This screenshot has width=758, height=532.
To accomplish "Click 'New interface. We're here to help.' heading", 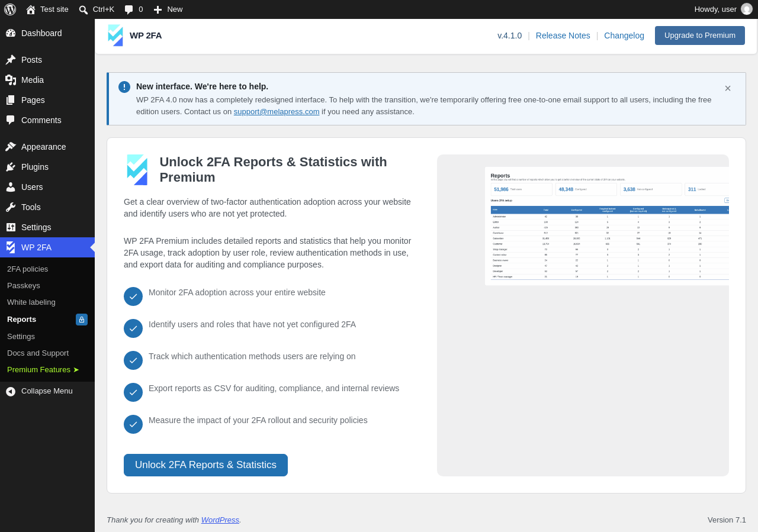I will coord(202,86).
